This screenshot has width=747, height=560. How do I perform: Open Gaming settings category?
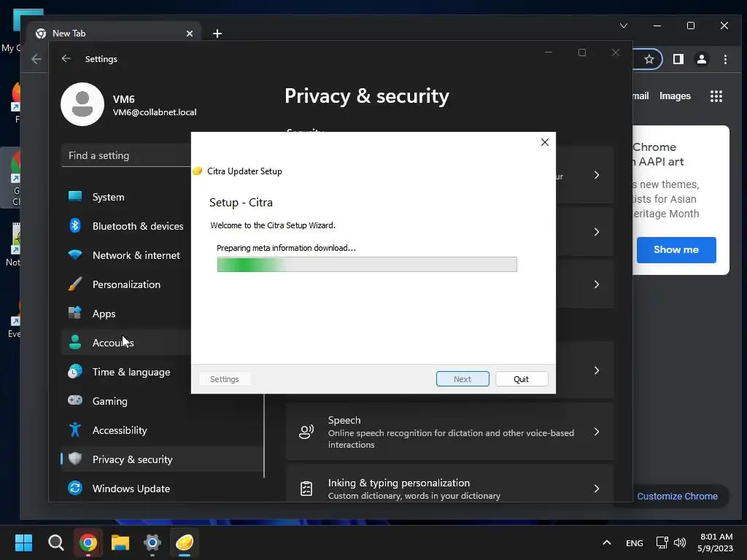pyautogui.click(x=162, y=401)
